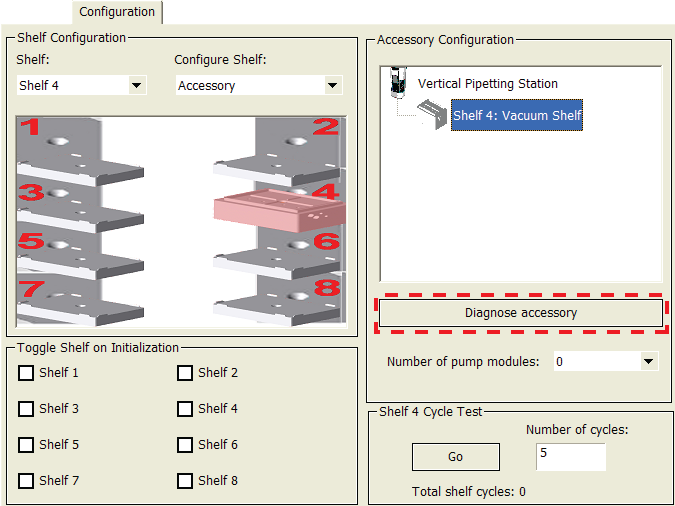Click the highlighted pink shelf 4 image
The height and width of the screenshot is (506, 675).
(x=280, y=207)
